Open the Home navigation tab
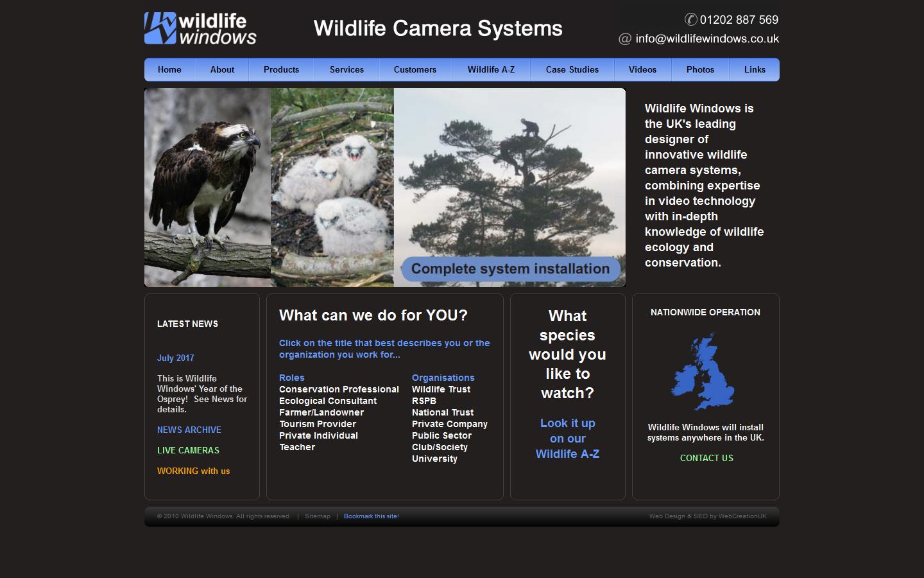Image resolution: width=924 pixels, height=578 pixels. coord(169,69)
